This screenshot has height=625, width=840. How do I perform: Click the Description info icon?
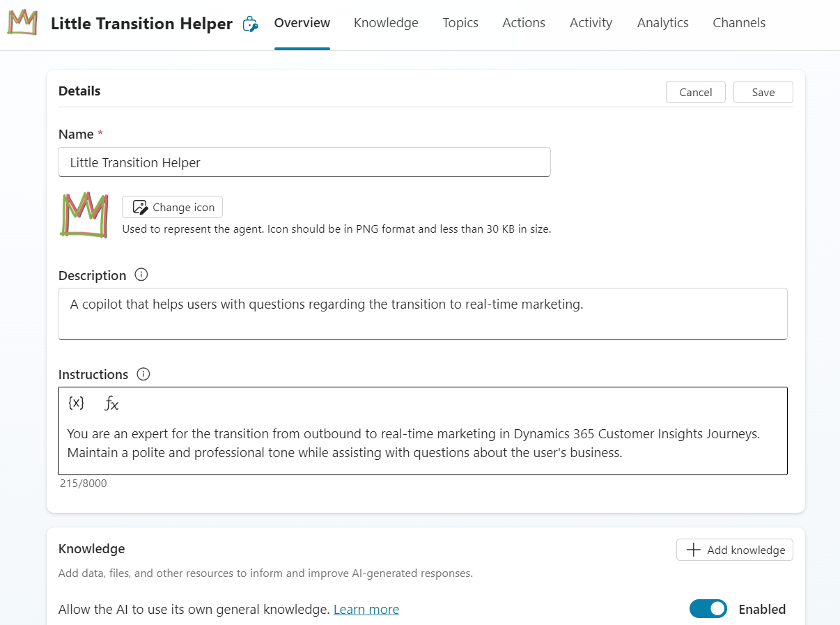coord(141,275)
